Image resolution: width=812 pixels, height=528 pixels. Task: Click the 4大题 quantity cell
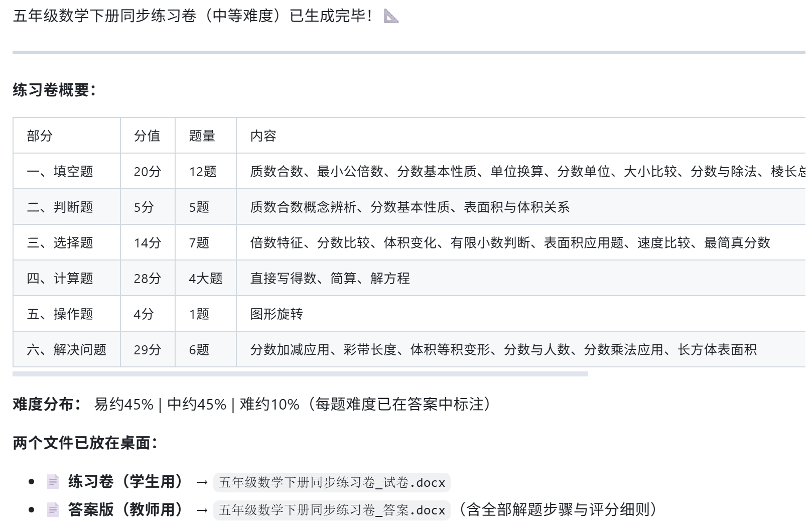click(x=206, y=279)
